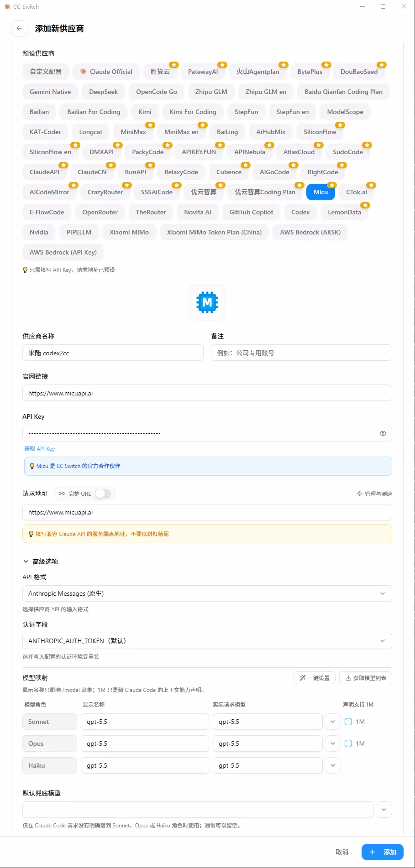Click the 默认兜底模型 input field
The height and width of the screenshot is (868, 415).
click(198, 810)
